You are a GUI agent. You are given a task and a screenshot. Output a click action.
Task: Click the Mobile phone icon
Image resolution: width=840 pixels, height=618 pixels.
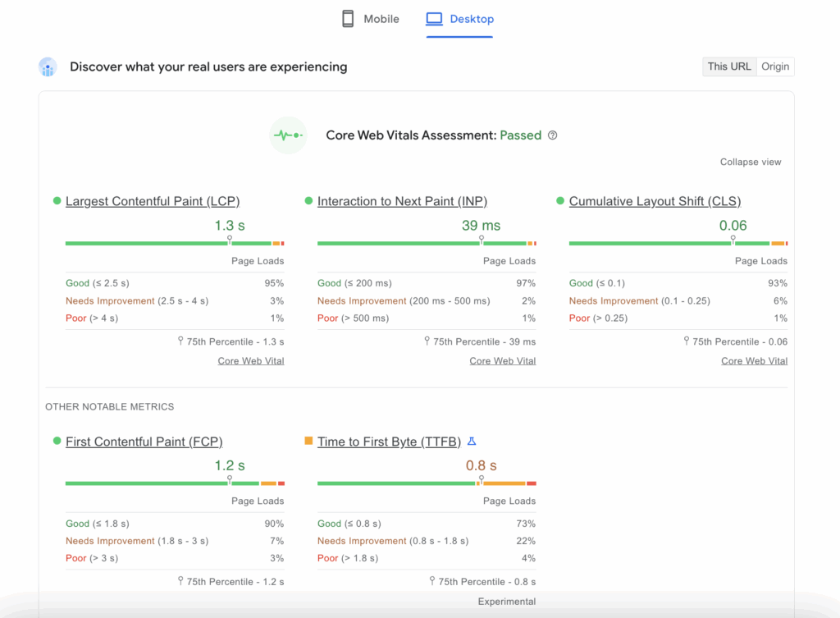pyautogui.click(x=347, y=18)
